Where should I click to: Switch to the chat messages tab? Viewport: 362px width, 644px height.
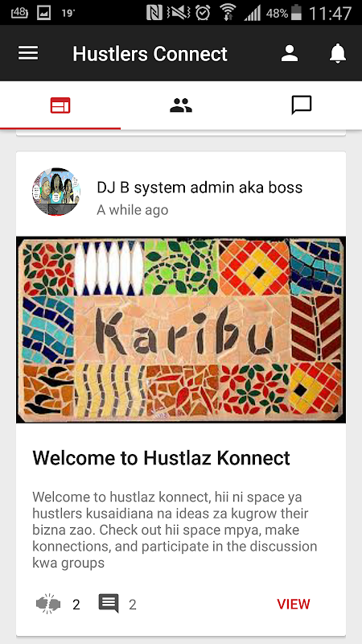tap(302, 105)
